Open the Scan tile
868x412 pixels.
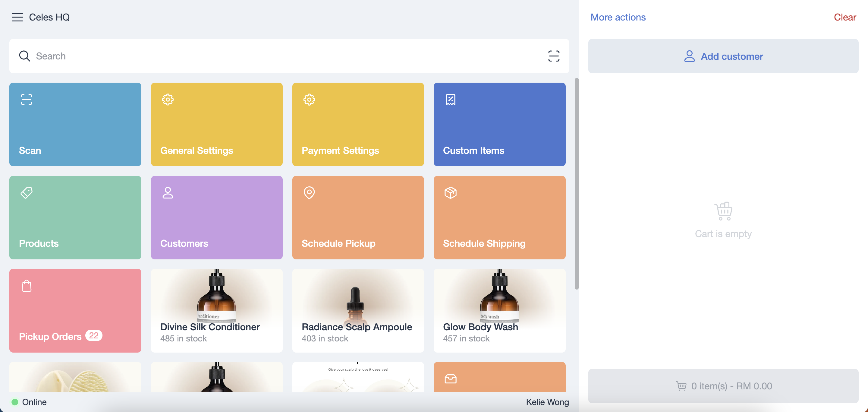75,124
